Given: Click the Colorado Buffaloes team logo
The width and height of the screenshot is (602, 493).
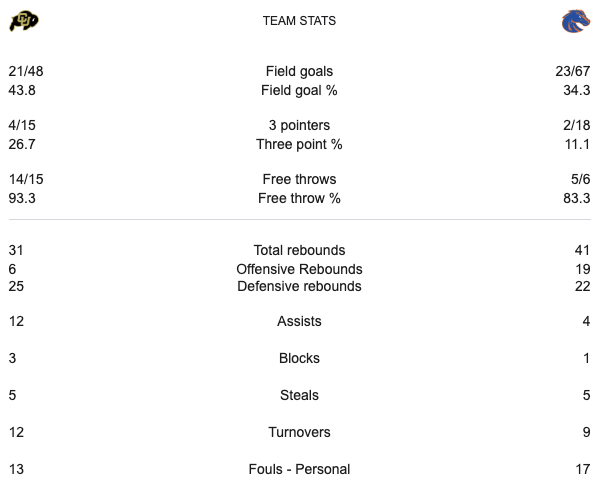Looking at the screenshot, I should 24,21.
